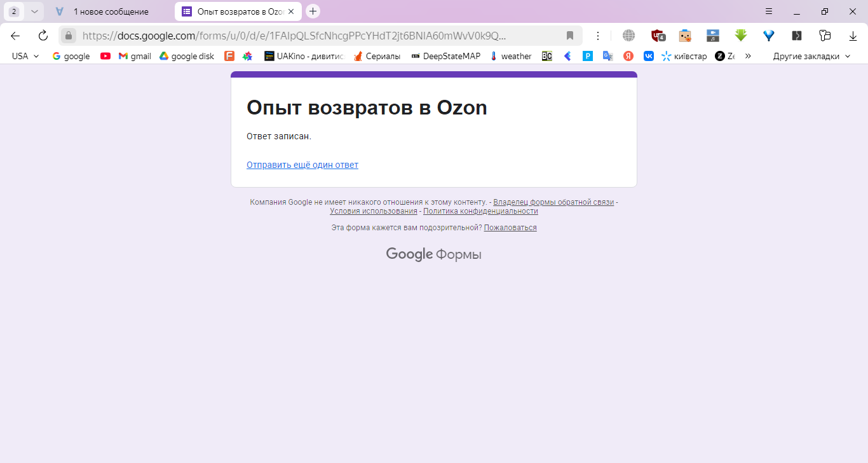Click the blue funnel extension icon
Viewport: 868px width, 463px height.
[769, 36]
